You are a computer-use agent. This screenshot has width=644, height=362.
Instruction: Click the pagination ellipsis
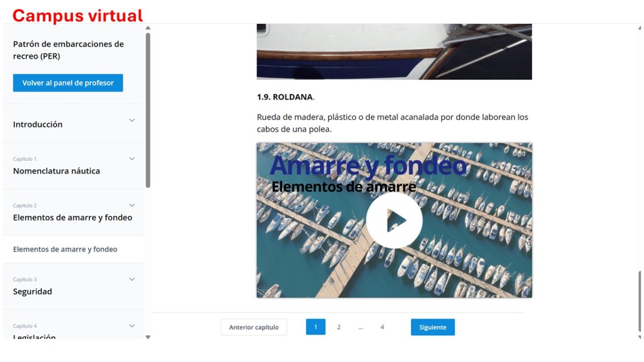point(361,327)
